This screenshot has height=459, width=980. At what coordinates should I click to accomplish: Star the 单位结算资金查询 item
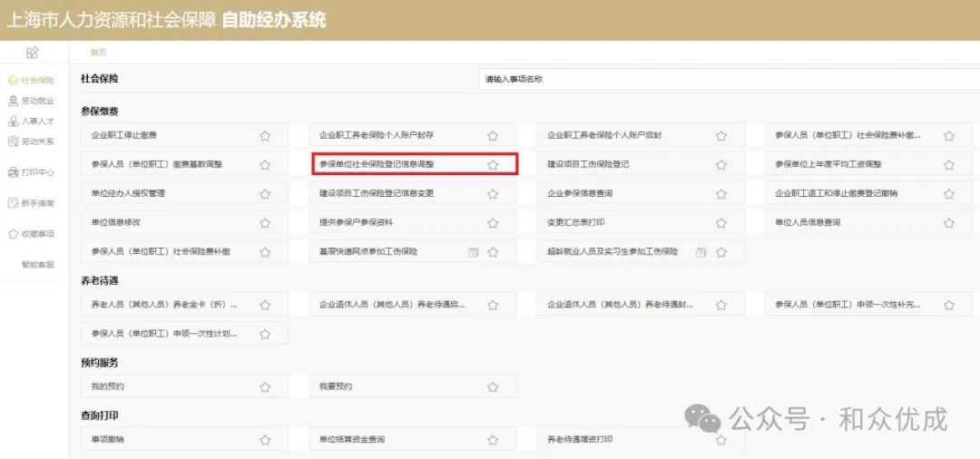coord(493,440)
